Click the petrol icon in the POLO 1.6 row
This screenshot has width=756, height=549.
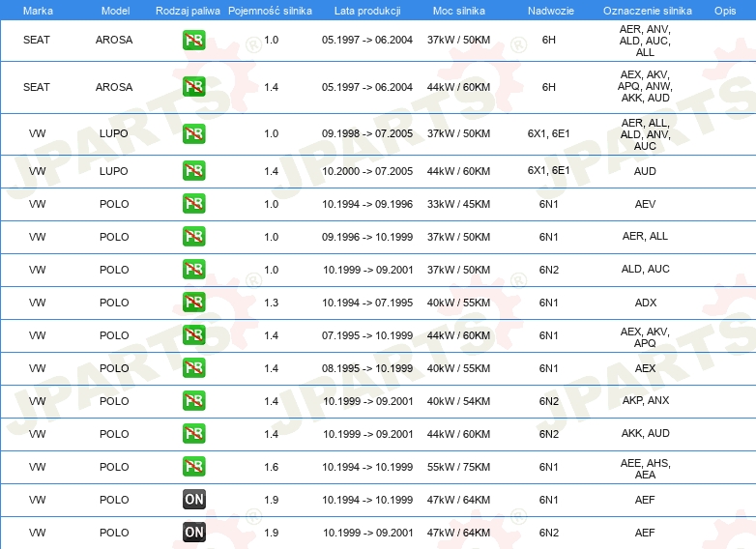coord(193,466)
